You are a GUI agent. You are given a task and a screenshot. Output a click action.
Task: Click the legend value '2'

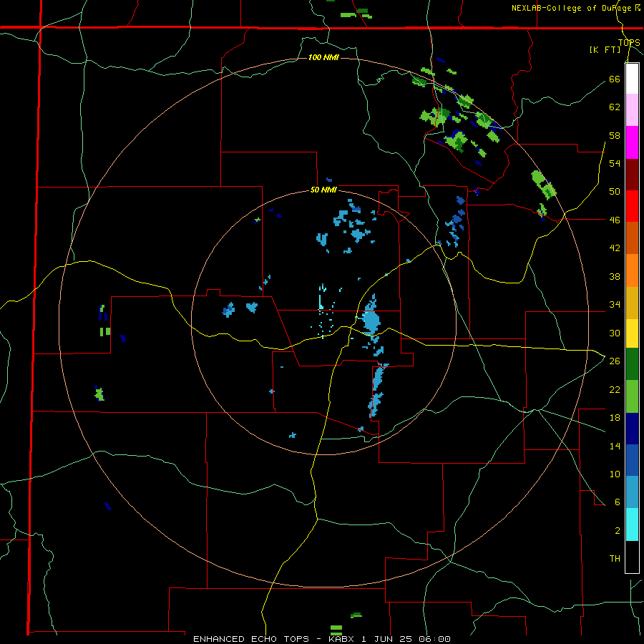618,531
